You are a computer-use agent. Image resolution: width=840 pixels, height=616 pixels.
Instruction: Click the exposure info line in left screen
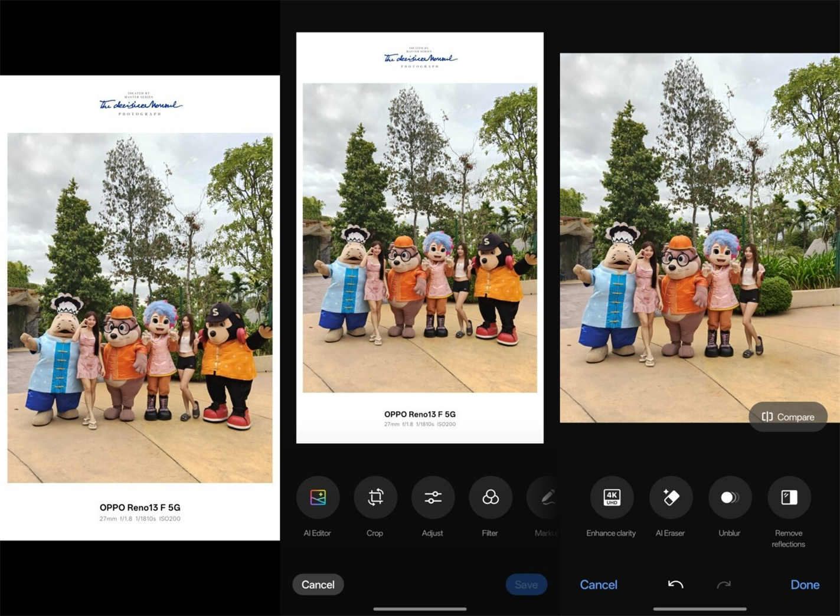pyautogui.click(x=140, y=519)
